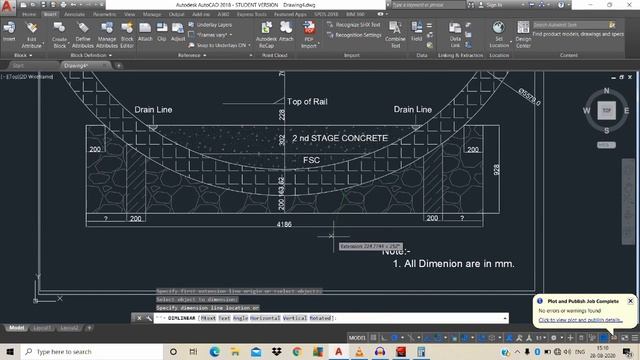Choose the Rotated command option

320,318
